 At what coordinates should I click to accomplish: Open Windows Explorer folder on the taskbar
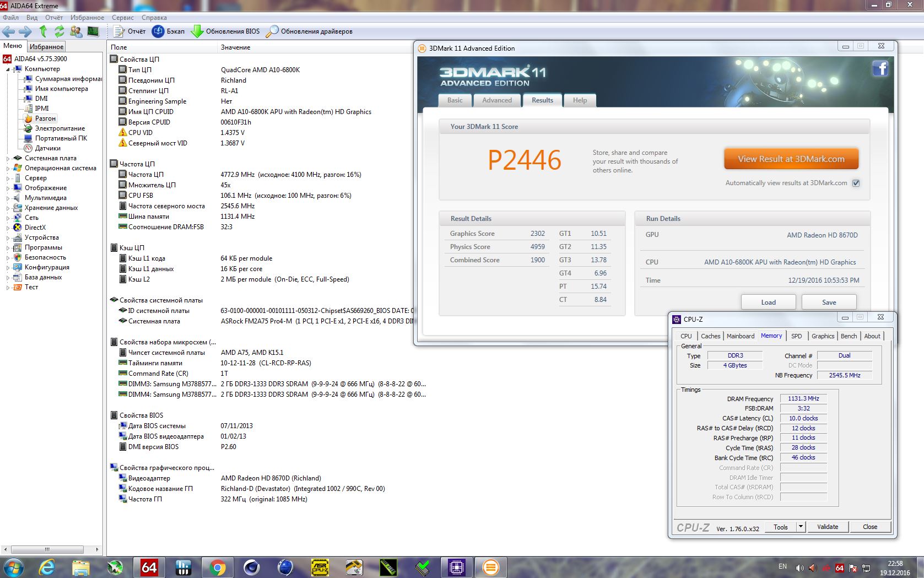tap(80, 568)
